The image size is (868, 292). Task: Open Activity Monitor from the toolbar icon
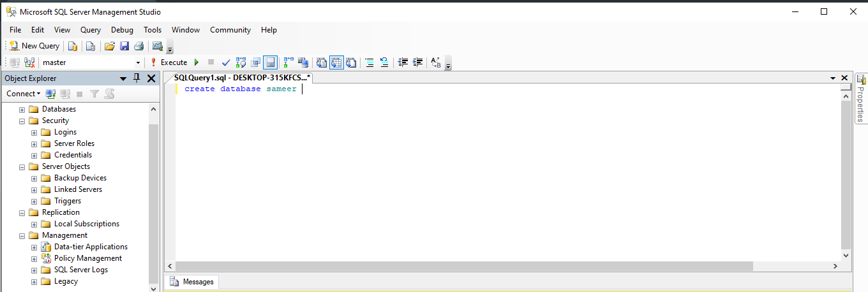157,46
